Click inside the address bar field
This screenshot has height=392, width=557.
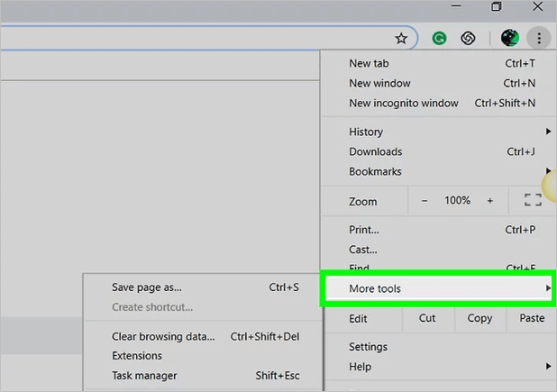[180, 39]
